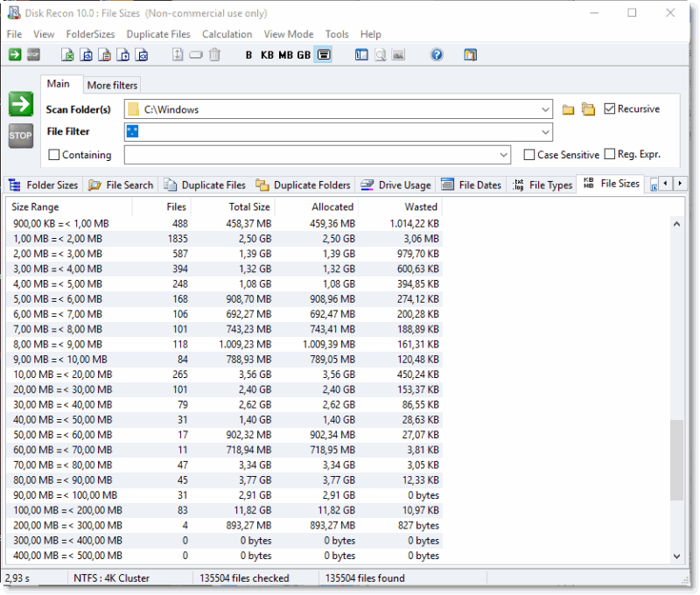
Task: Open the View Mode menu
Action: click(289, 34)
